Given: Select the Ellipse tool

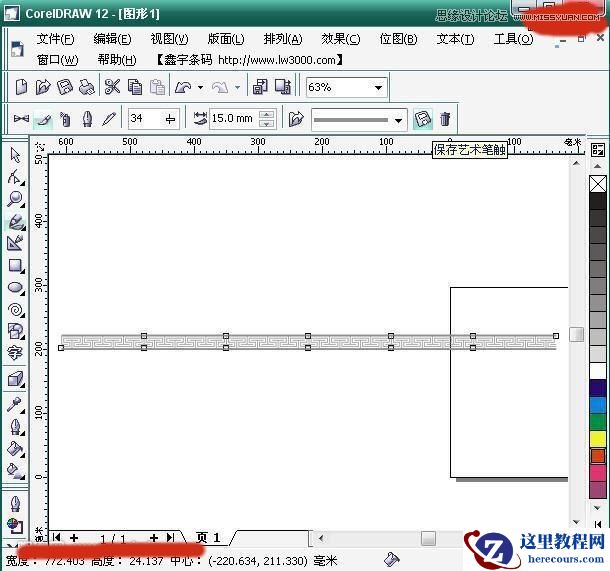Looking at the screenshot, I should [16, 288].
